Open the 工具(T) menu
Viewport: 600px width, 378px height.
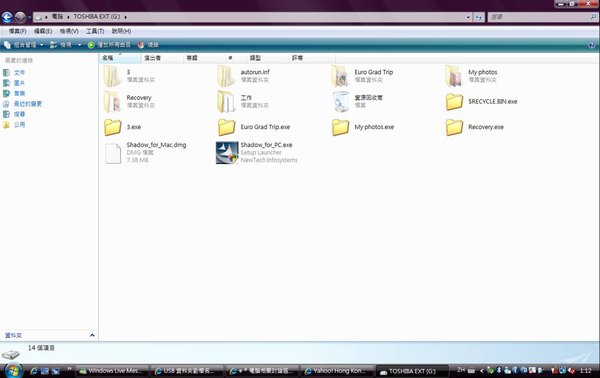tap(95, 31)
